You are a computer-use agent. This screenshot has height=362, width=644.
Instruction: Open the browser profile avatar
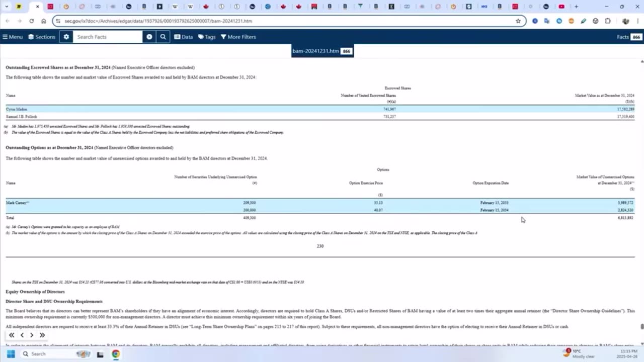click(x=625, y=21)
